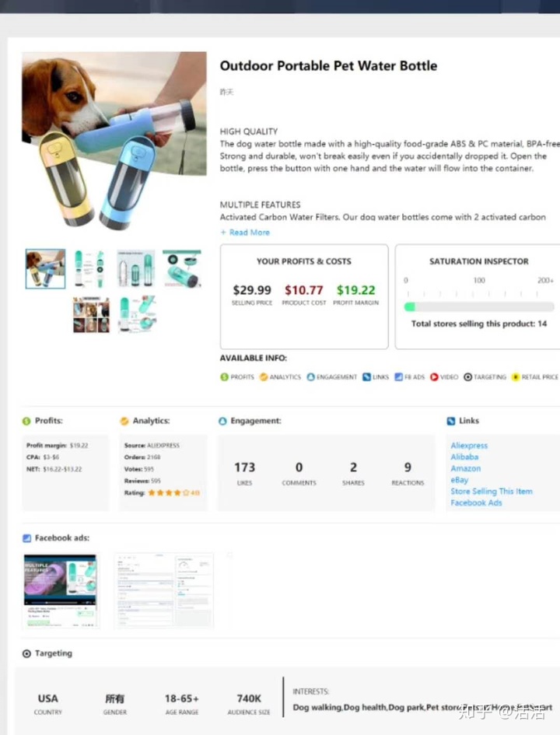Open the Facebook ad settings screenshot thumbnail
Screen dimensions: 560x735
point(164,590)
